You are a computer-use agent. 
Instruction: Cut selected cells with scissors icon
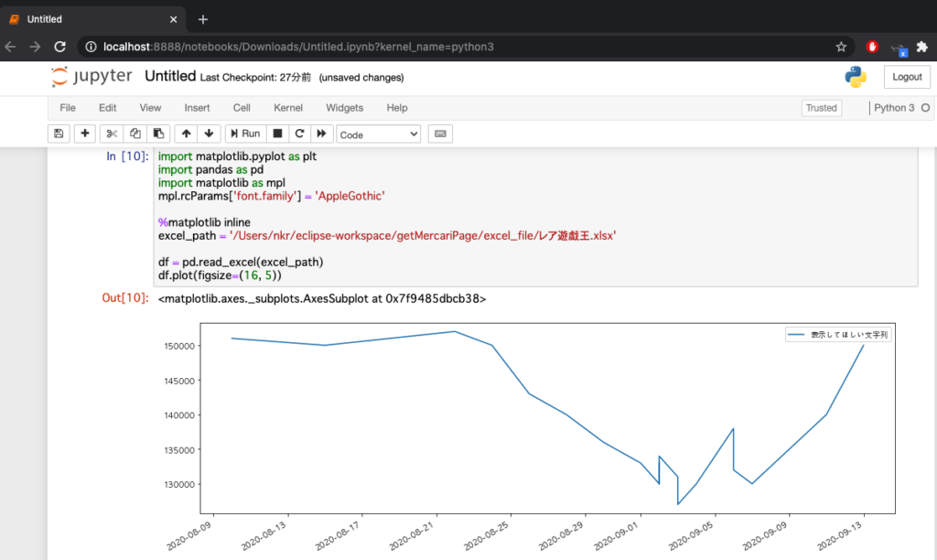pyautogui.click(x=111, y=134)
